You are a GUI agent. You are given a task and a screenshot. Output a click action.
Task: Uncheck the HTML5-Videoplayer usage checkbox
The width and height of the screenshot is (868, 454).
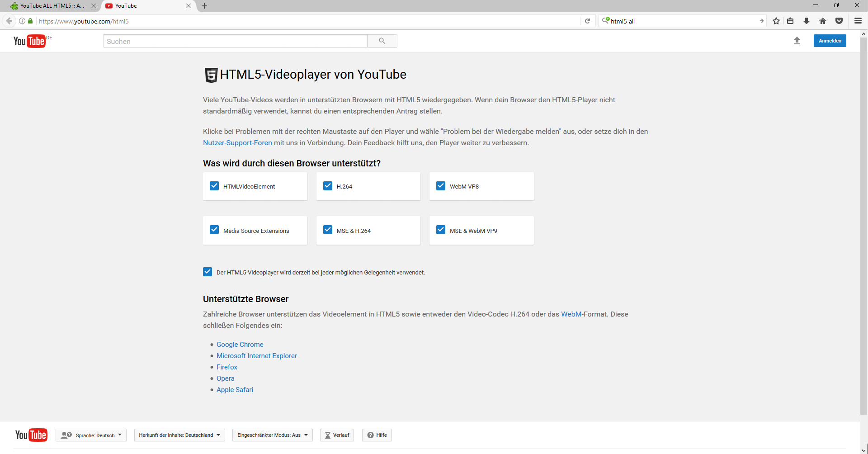click(208, 272)
